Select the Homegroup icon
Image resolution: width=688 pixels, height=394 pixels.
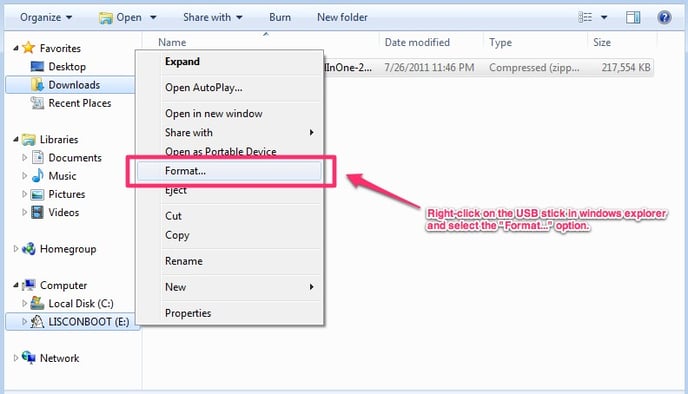(x=29, y=249)
